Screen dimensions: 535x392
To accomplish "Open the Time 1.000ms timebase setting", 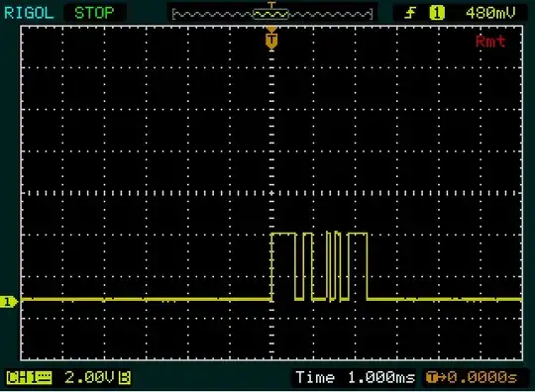I will [x=355, y=377].
